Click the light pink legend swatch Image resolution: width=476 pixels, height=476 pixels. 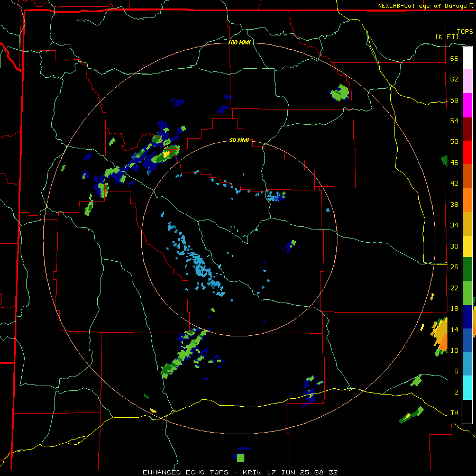[x=467, y=81]
